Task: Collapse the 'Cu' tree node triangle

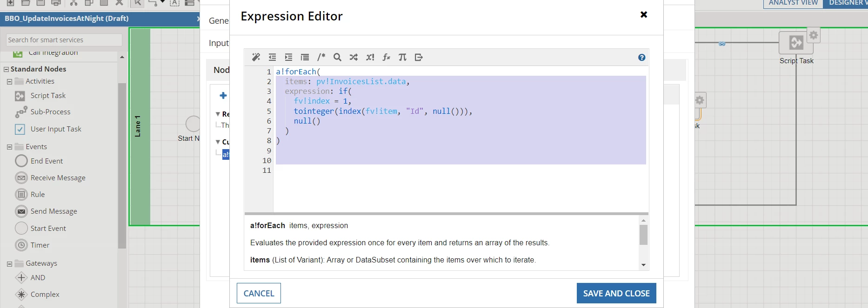Action: click(x=218, y=142)
